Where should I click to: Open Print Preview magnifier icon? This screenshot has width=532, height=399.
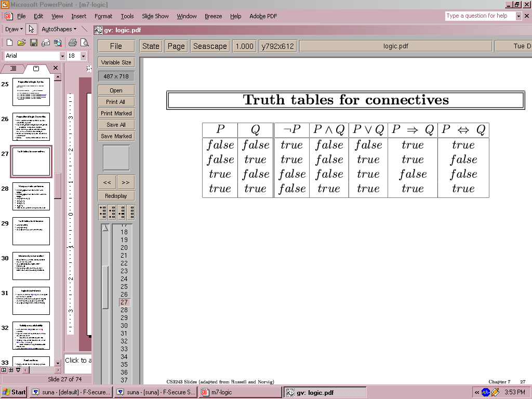click(x=84, y=43)
